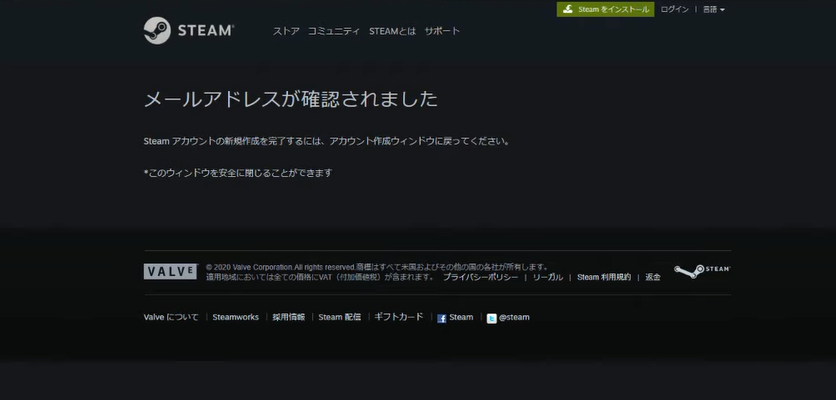Screen dimensions: 836x400
Task: Open the ストア menu
Action: (x=286, y=31)
